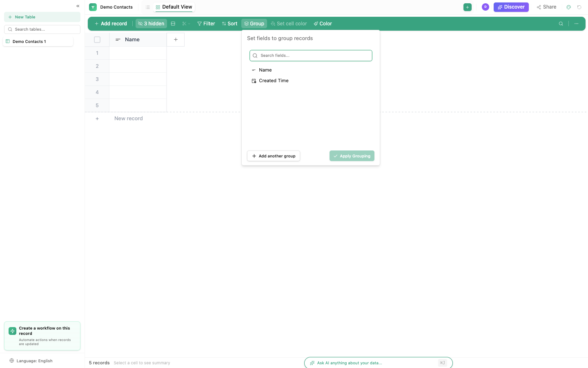This screenshot has width=588, height=368.
Task: Close the Group dropdown via Group button
Action: pos(254,24)
